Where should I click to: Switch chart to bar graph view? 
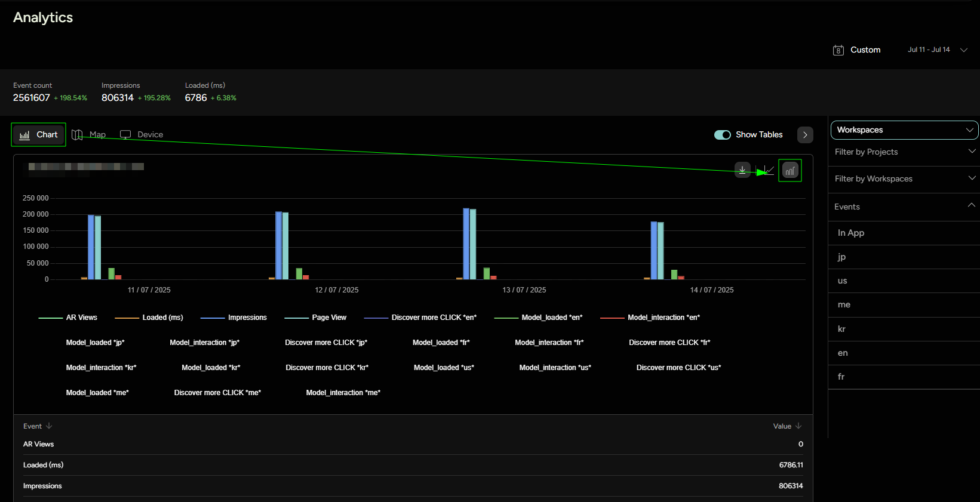coord(790,171)
